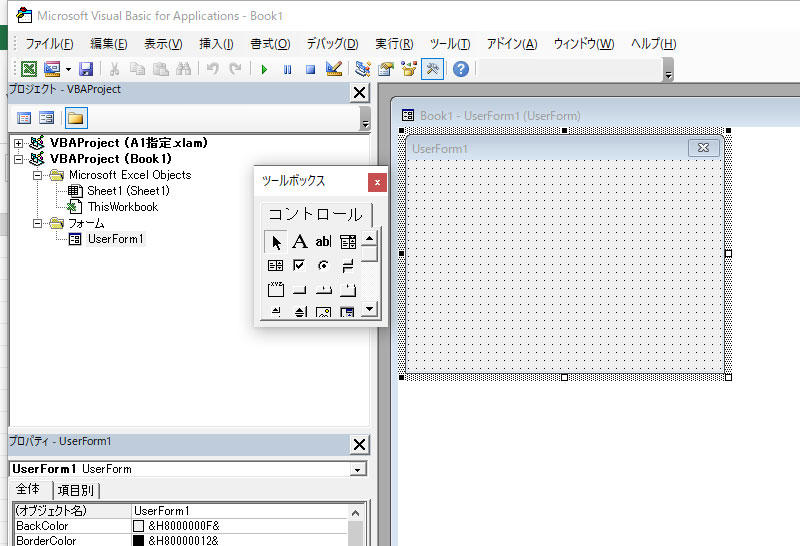Image resolution: width=800 pixels, height=546 pixels.
Task: Click the Redo arrow icon
Action: pyautogui.click(x=235, y=69)
